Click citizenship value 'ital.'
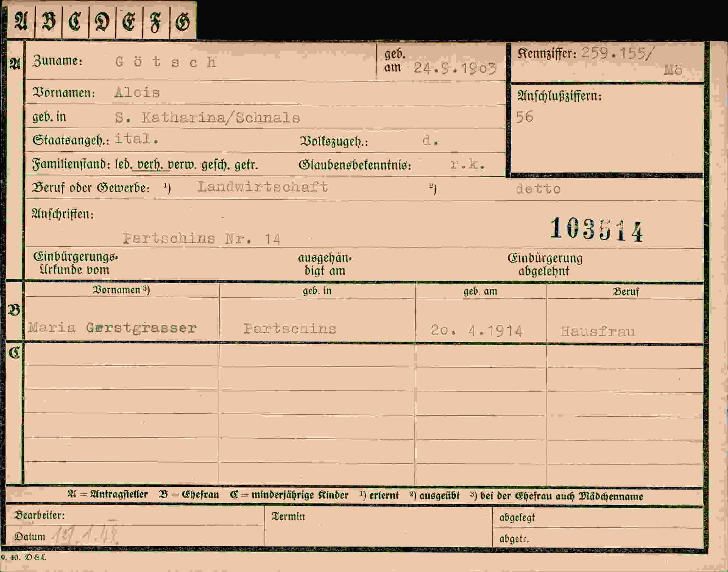Viewport: 728px width, 572px height. coord(137,139)
